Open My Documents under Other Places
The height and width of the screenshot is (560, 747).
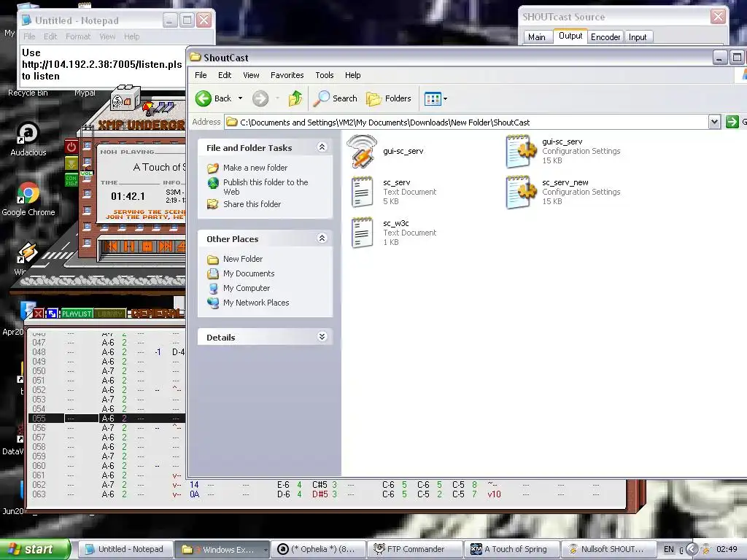[249, 273]
